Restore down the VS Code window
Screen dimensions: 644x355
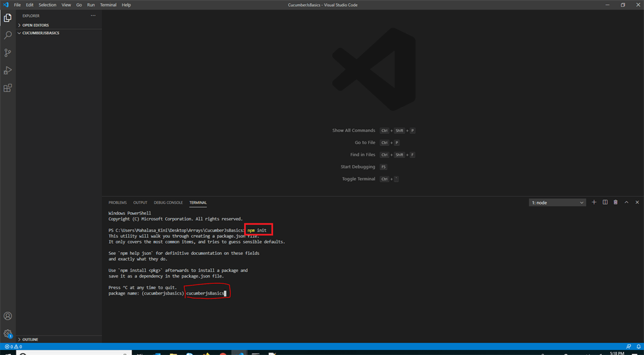(623, 5)
